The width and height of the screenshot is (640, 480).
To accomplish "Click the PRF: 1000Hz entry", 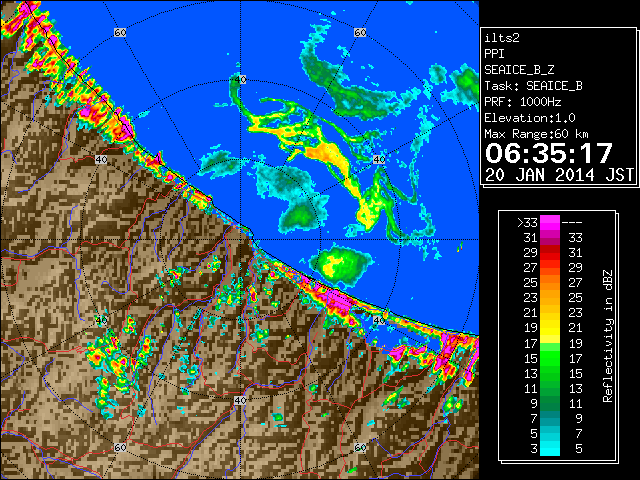I will coord(523,102).
